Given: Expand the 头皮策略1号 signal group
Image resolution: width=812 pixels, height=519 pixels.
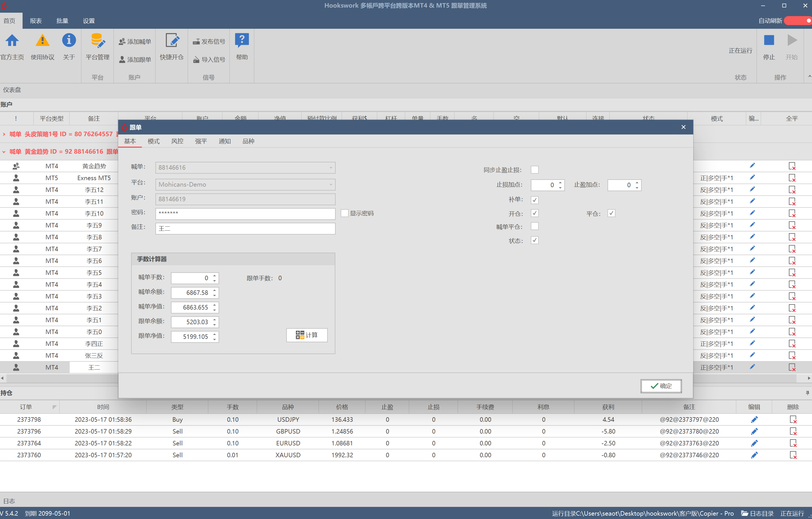Looking at the screenshot, I should click(4, 134).
